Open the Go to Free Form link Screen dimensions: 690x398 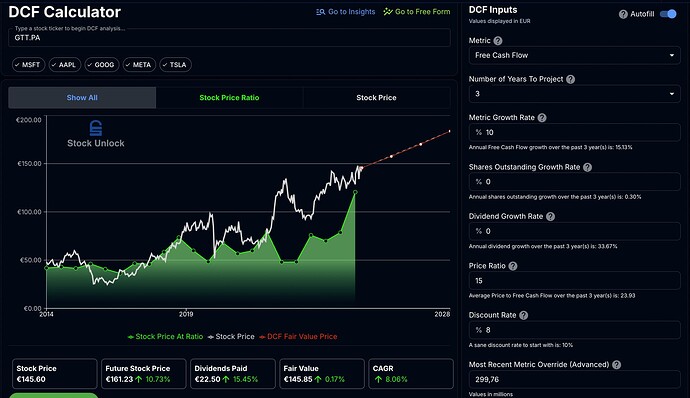[x=417, y=12]
